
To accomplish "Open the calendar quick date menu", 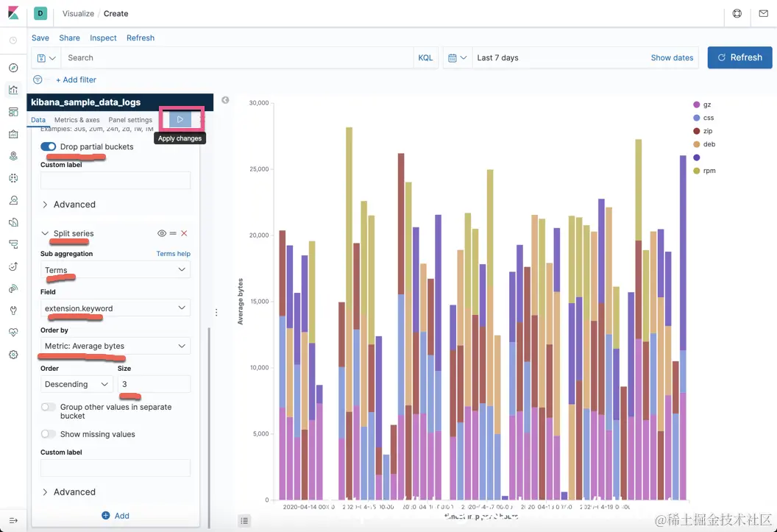I will point(458,58).
